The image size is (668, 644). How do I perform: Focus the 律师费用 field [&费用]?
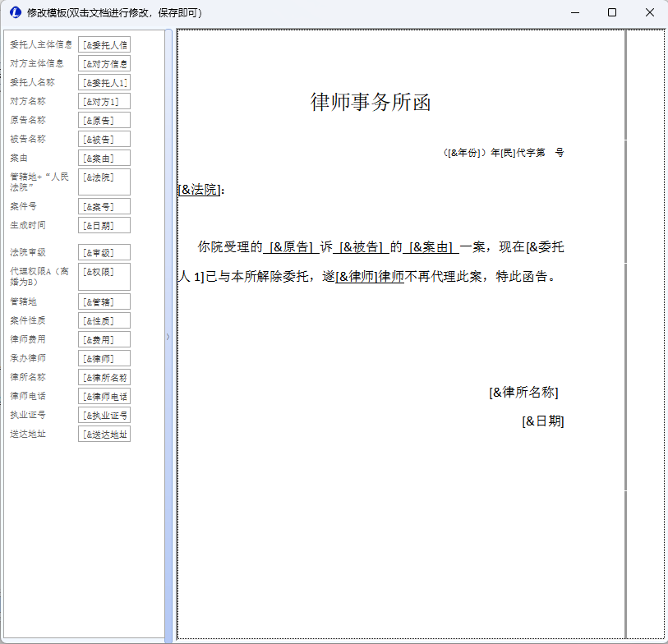(104, 339)
